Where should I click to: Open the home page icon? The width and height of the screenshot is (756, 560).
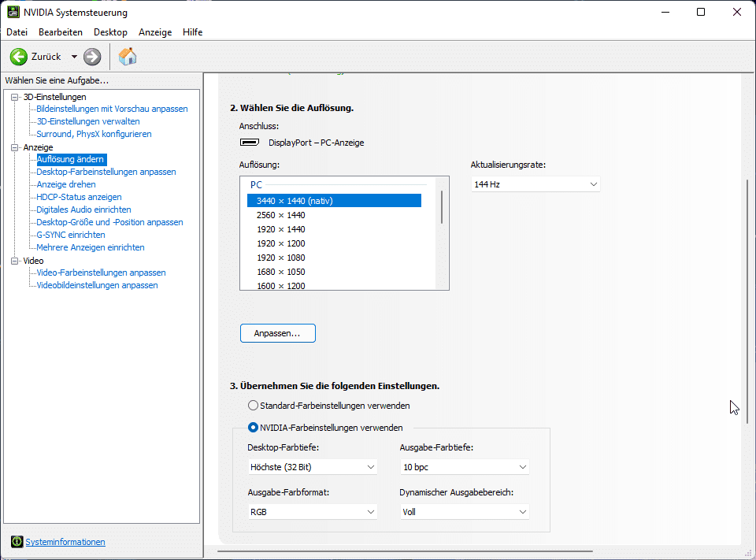click(x=128, y=57)
